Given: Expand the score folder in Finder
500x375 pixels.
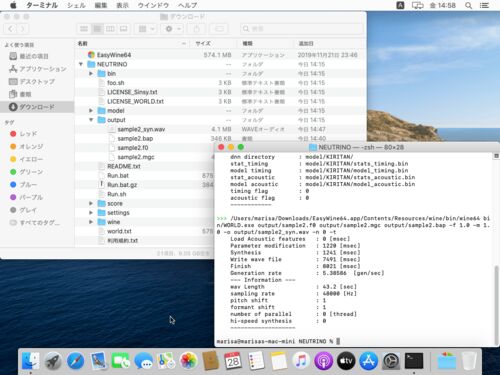Looking at the screenshot, I should click(91, 203).
